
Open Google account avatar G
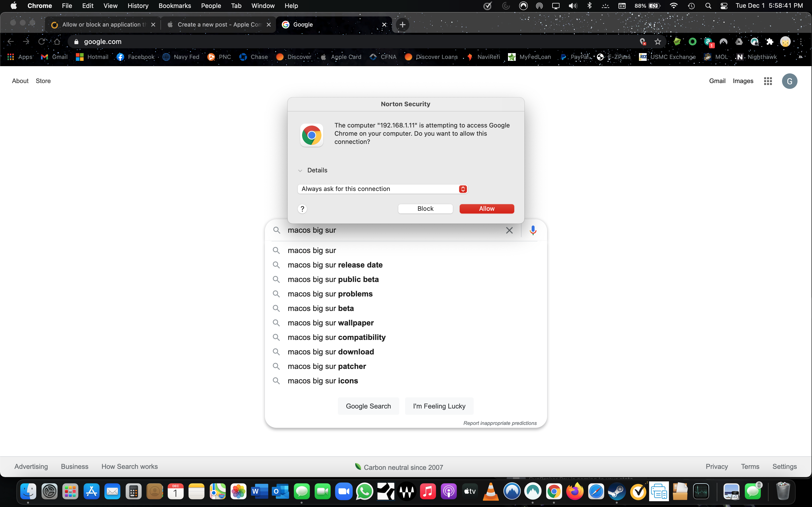pyautogui.click(x=789, y=81)
